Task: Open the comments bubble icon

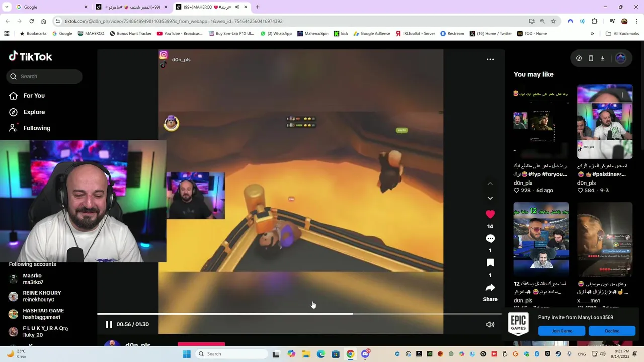Action: tap(490, 239)
